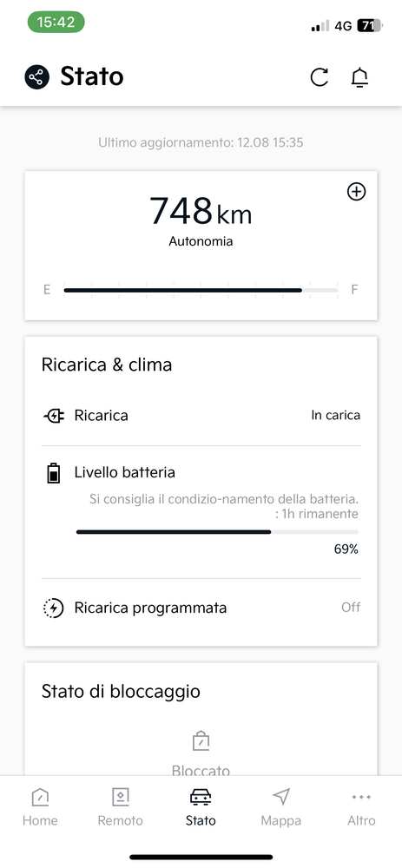Refresh the vehicle status
Viewport: 402px width, 868px height.
(x=319, y=77)
